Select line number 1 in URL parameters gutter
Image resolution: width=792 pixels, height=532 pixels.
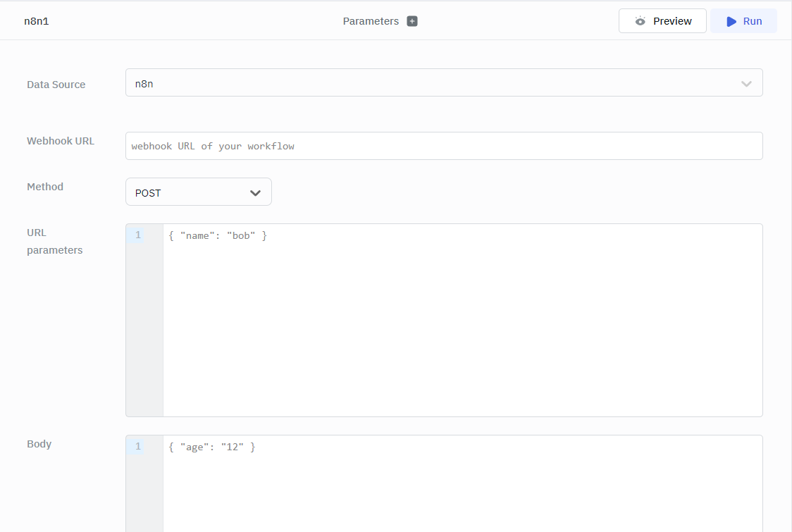[x=138, y=235]
